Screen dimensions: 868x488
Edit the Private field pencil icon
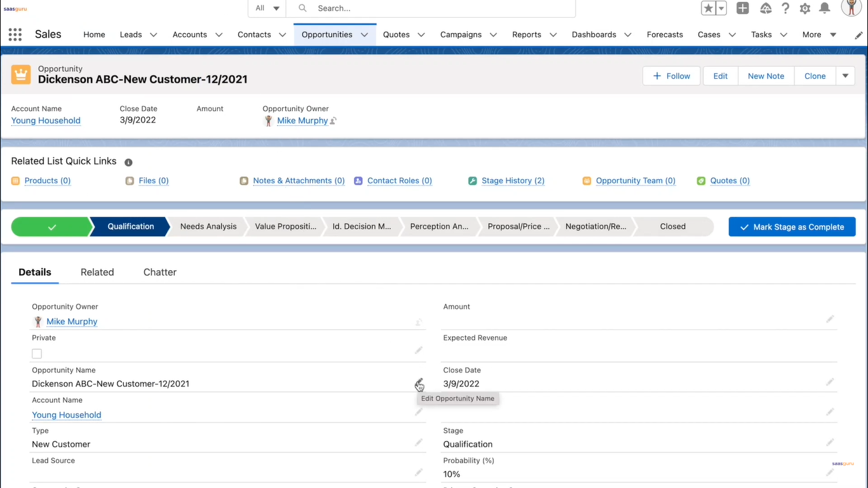pos(419,350)
